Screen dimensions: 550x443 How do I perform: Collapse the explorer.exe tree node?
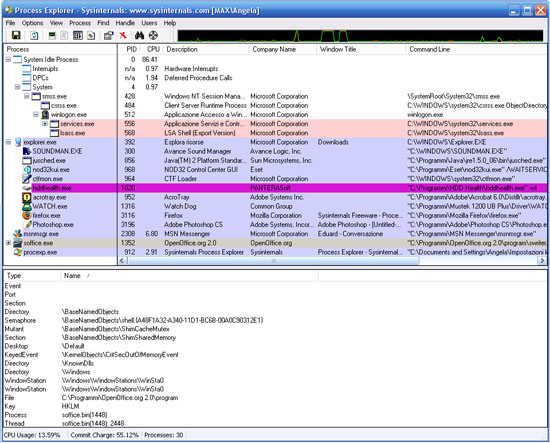tap(8, 142)
